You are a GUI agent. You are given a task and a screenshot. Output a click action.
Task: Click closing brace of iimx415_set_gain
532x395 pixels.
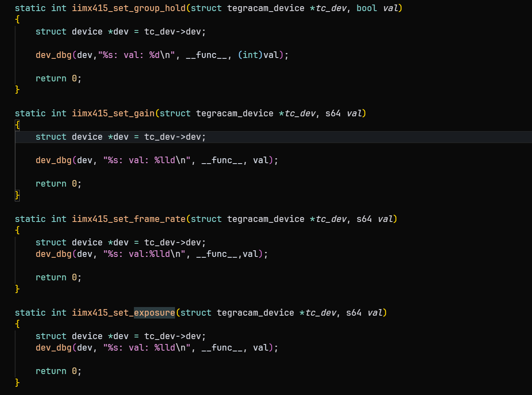point(17,195)
